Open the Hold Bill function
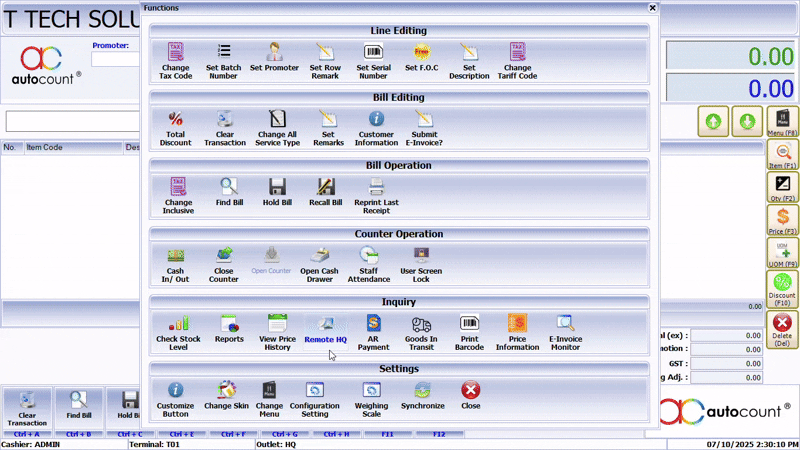Viewport: 800px width, 450px height. (x=278, y=192)
